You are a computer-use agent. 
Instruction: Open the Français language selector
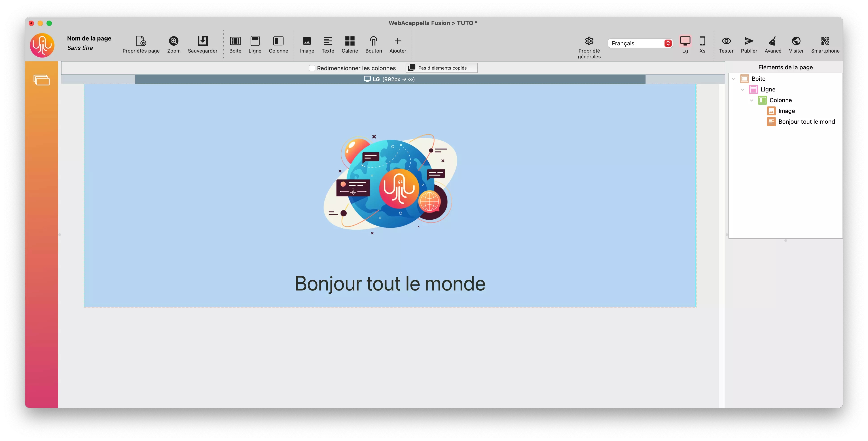639,43
